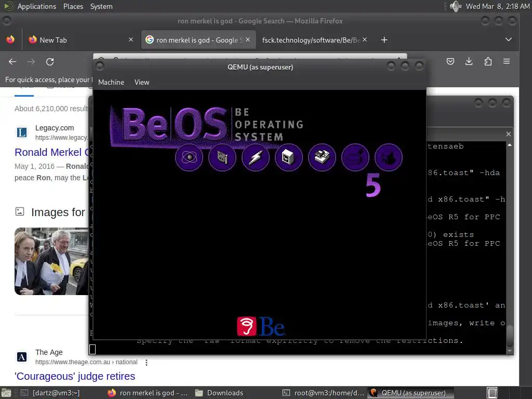The height and width of the screenshot is (399, 532).
Task: Select the 'ron merkel is god' Firefox tab
Action: click(x=198, y=39)
